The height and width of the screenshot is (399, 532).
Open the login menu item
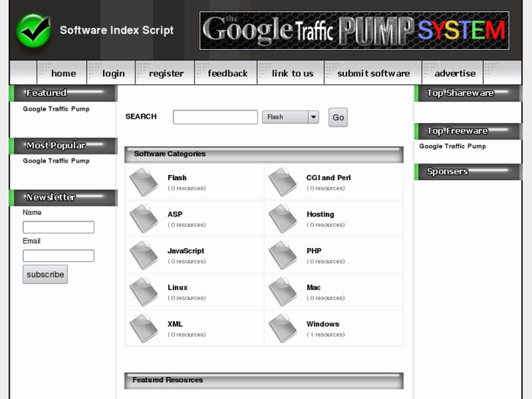point(113,73)
